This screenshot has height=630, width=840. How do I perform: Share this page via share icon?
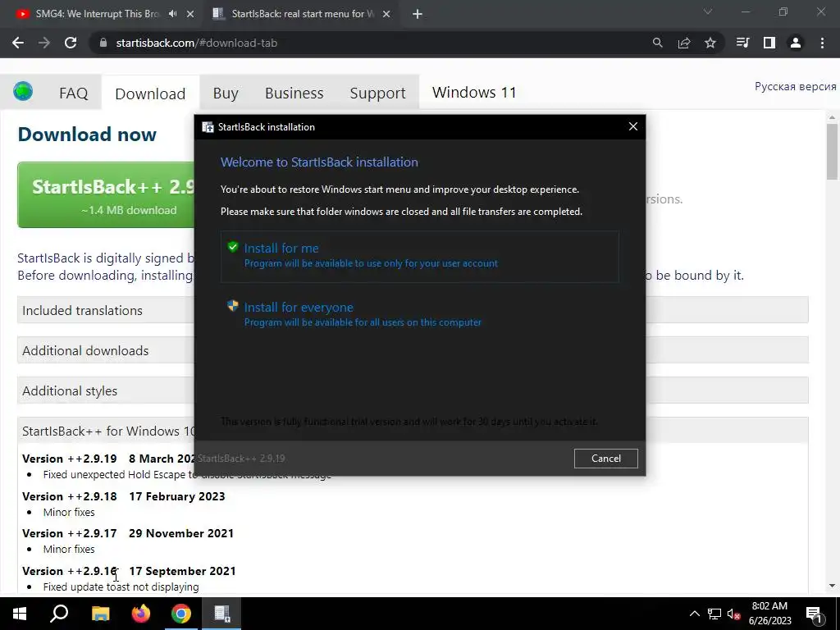[x=684, y=43]
